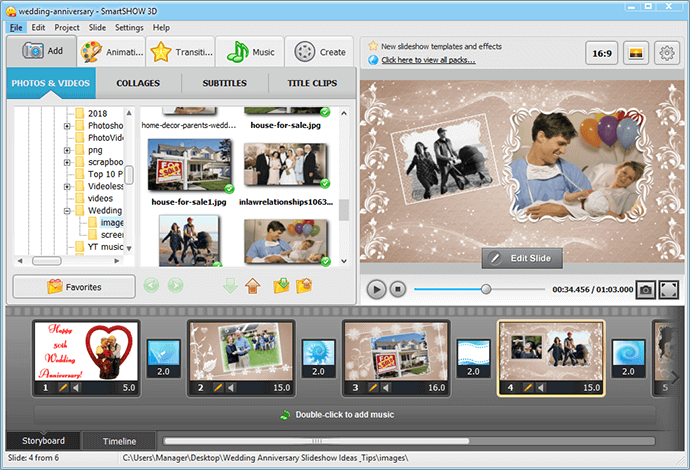Expand the Videoless folder node
This screenshot has width=690, height=470.
click(x=67, y=187)
